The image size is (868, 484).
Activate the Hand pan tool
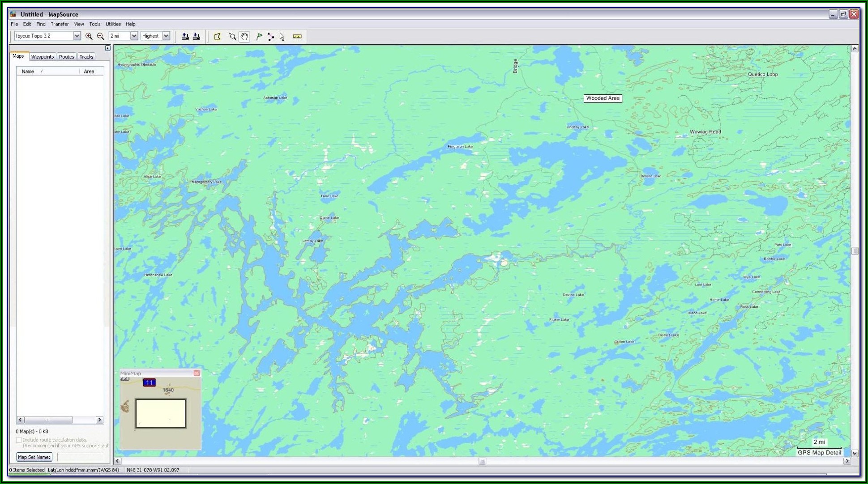coord(244,36)
